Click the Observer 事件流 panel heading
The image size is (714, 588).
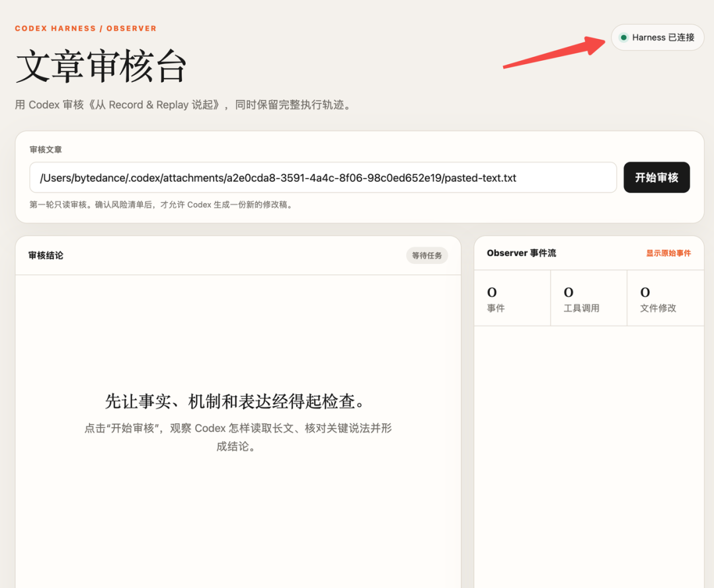[522, 253]
